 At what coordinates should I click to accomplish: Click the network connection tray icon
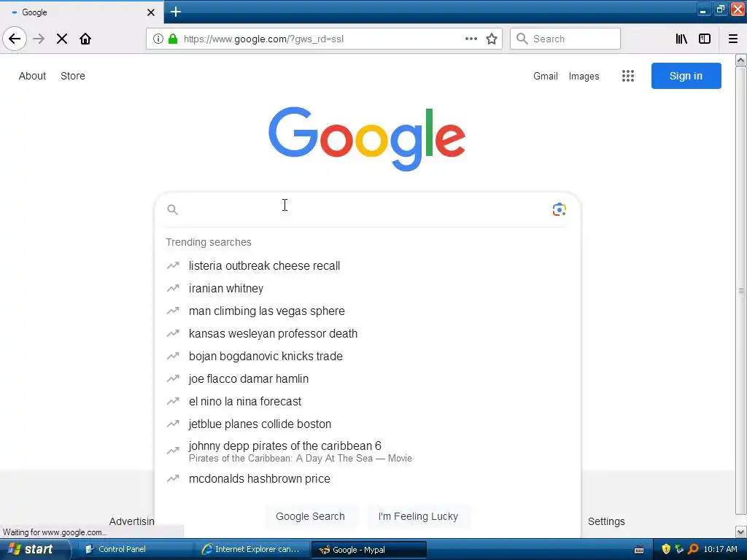(x=679, y=549)
